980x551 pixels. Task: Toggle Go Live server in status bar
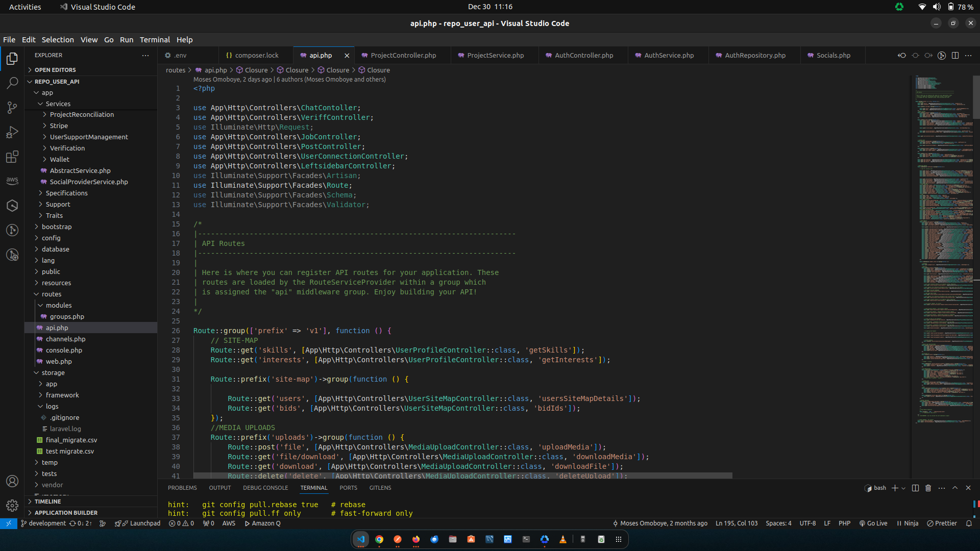tap(873, 523)
